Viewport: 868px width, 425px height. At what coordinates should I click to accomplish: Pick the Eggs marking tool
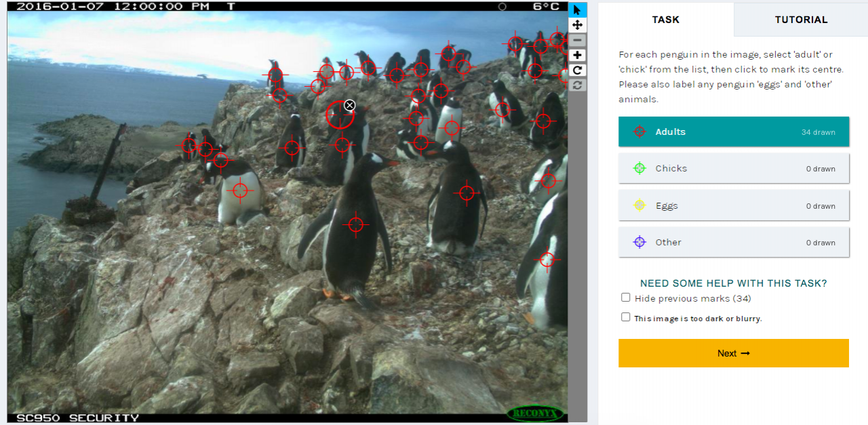734,205
